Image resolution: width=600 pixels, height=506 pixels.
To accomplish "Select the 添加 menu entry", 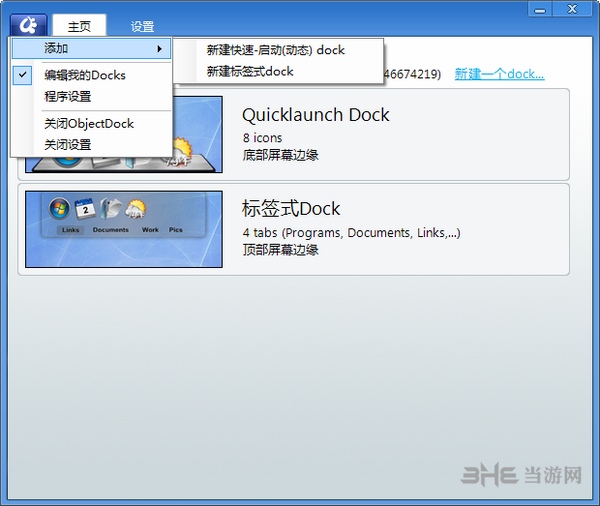I will [91, 49].
